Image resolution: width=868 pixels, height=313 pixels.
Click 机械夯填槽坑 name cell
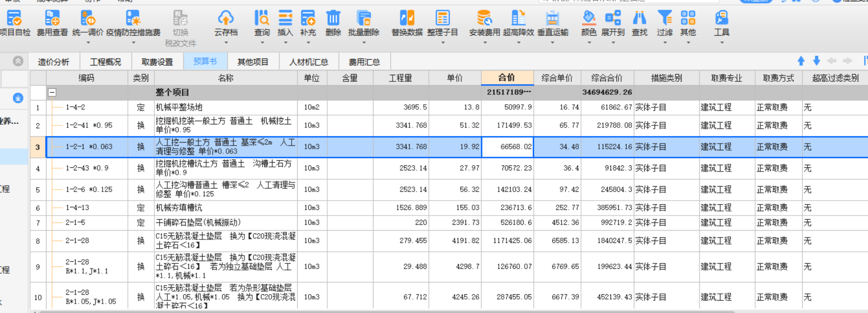226,208
